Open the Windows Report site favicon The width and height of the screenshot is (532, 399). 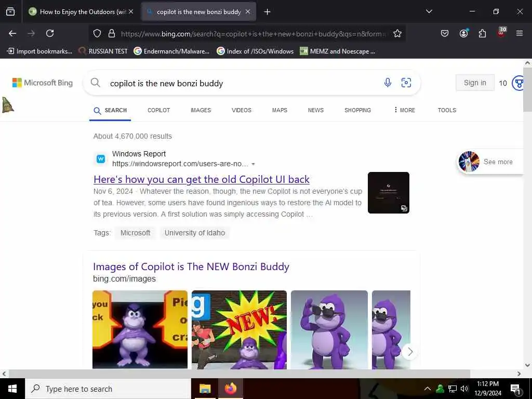tap(101, 159)
